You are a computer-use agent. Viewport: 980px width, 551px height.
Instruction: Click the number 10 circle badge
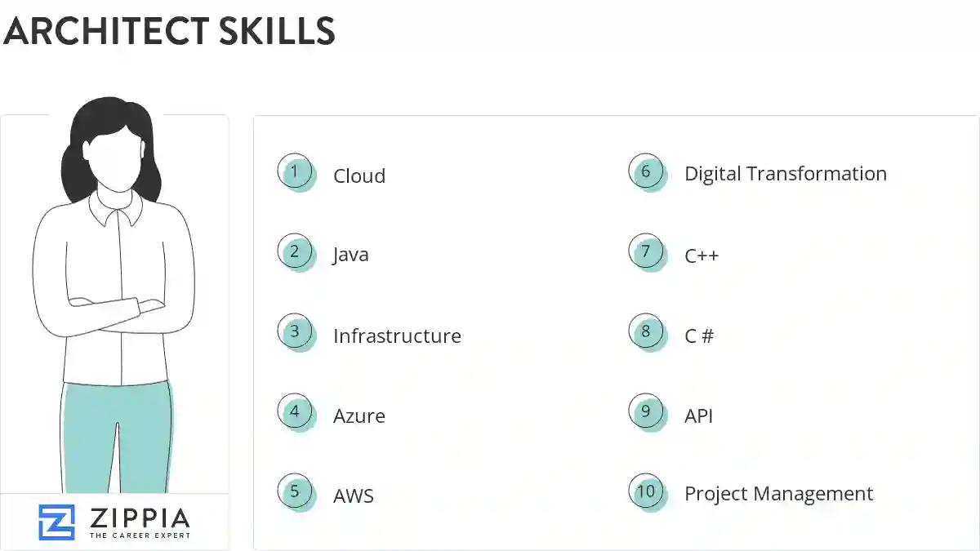tap(646, 492)
